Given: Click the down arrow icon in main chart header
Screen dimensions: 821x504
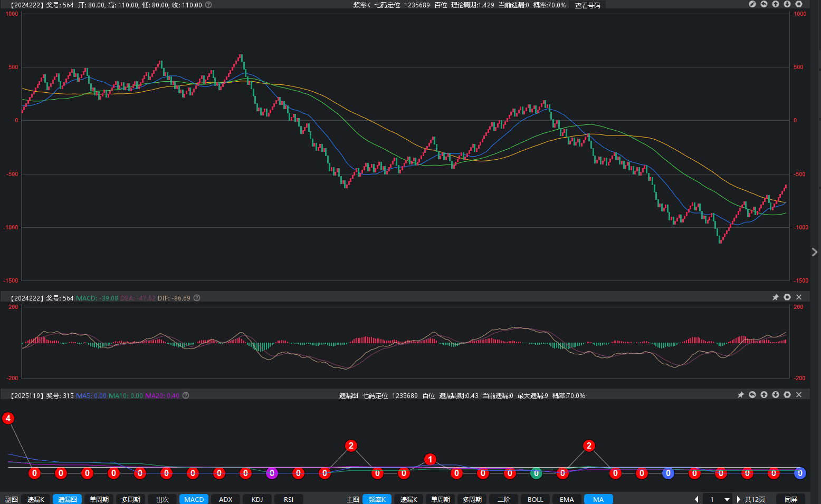Looking at the screenshot, I should [x=787, y=4].
